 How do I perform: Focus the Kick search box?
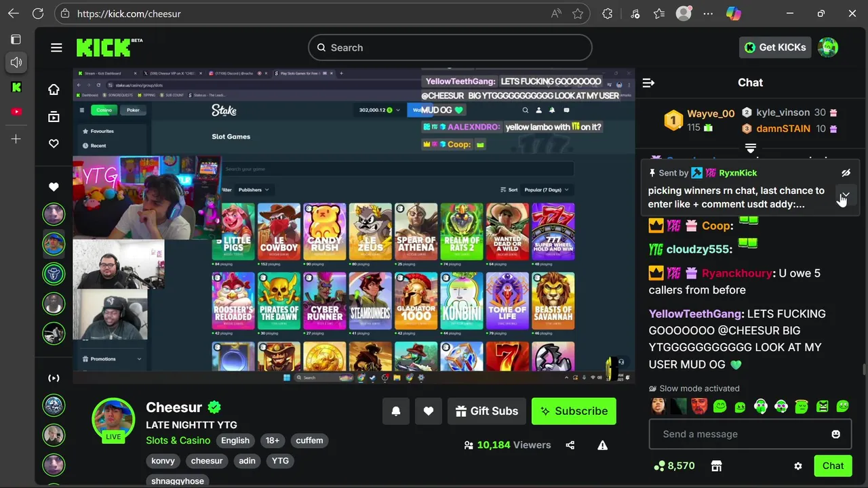point(450,47)
